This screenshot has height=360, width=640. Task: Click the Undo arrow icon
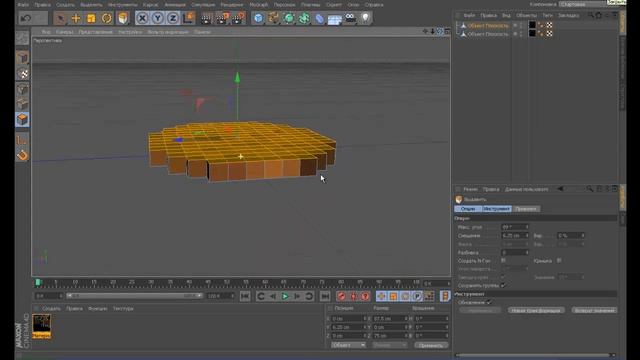pos(26,18)
